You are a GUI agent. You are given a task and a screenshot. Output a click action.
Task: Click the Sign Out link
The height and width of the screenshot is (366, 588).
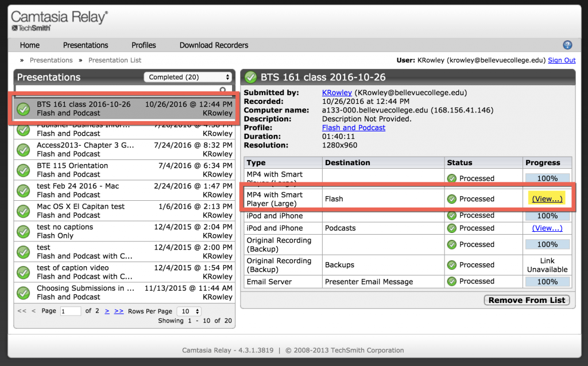(x=562, y=60)
